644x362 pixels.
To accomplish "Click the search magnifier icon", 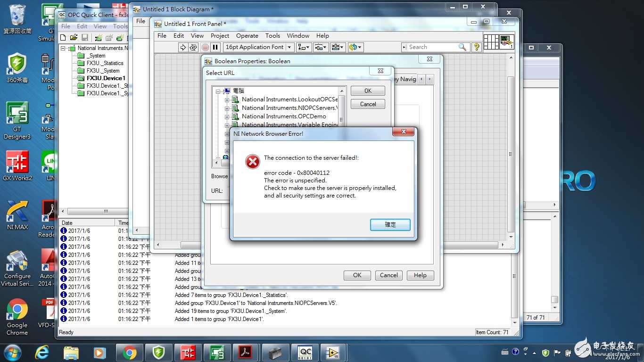I will [462, 47].
